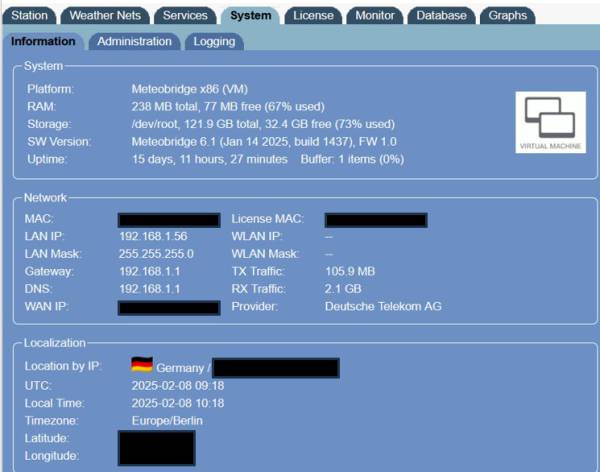Open the Administration sub-tab
The height and width of the screenshot is (472, 600).
tap(134, 41)
